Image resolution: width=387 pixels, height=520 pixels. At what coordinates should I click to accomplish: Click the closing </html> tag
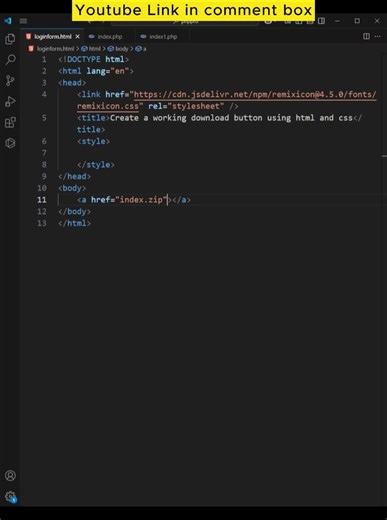[74, 223]
